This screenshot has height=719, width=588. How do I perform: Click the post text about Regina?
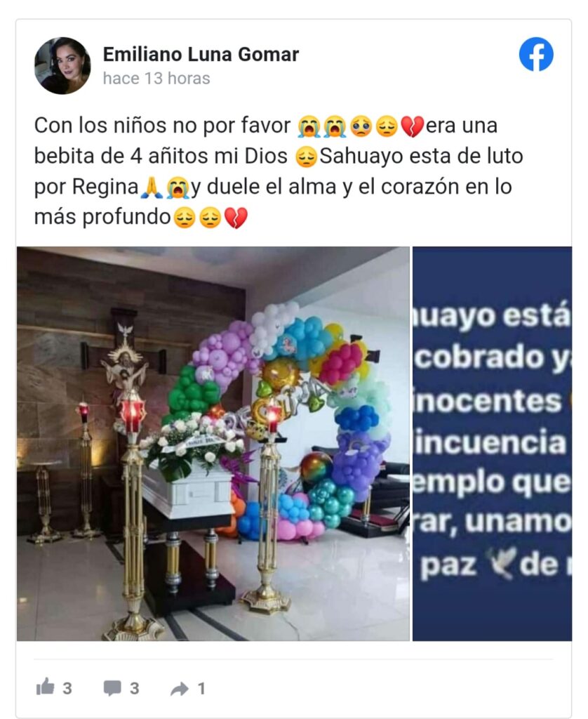click(x=279, y=171)
